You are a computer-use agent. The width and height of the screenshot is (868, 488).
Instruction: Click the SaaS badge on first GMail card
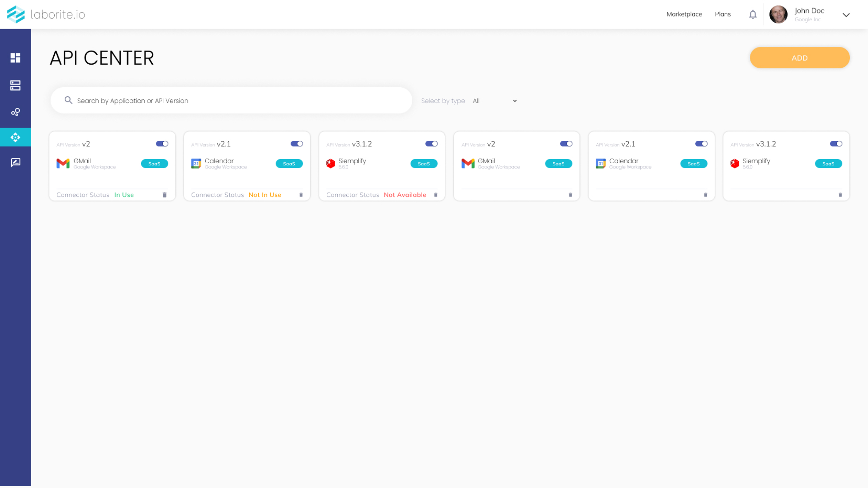click(155, 164)
